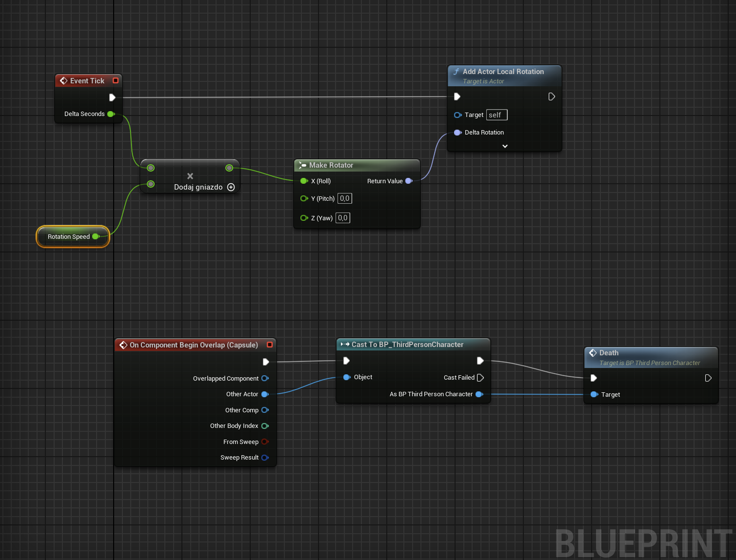
Task: Click the Z (Yaw) input pin
Action: tap(304, 218)
